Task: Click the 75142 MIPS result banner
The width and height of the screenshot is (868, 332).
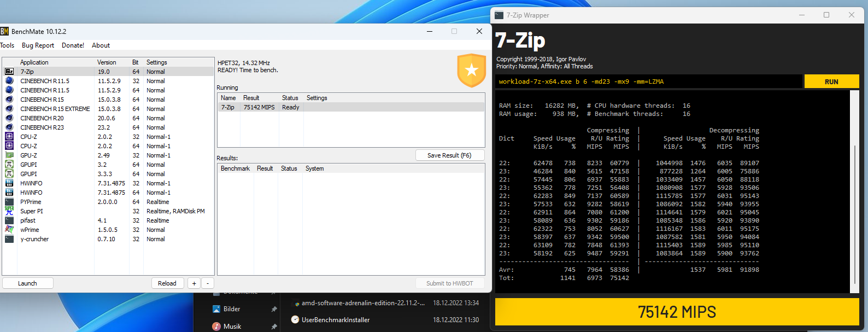Action: coord(677,312)
